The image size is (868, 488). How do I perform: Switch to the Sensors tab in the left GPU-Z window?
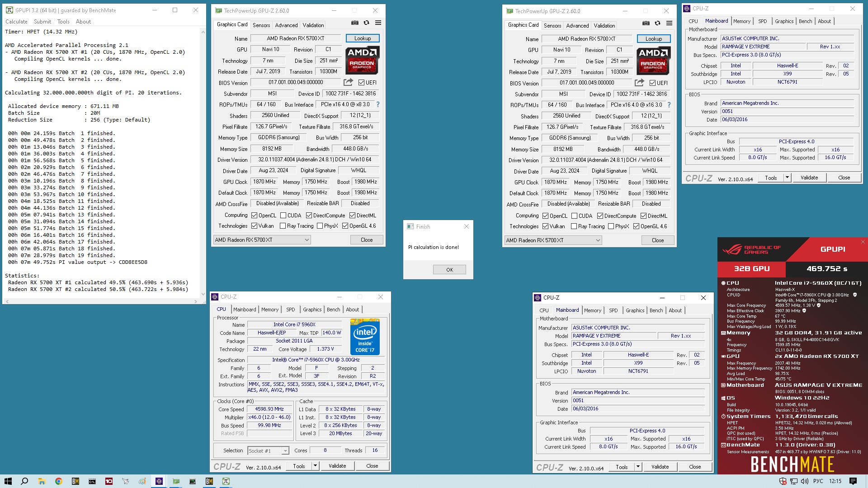pyautogui.click(x=261, y=25)
